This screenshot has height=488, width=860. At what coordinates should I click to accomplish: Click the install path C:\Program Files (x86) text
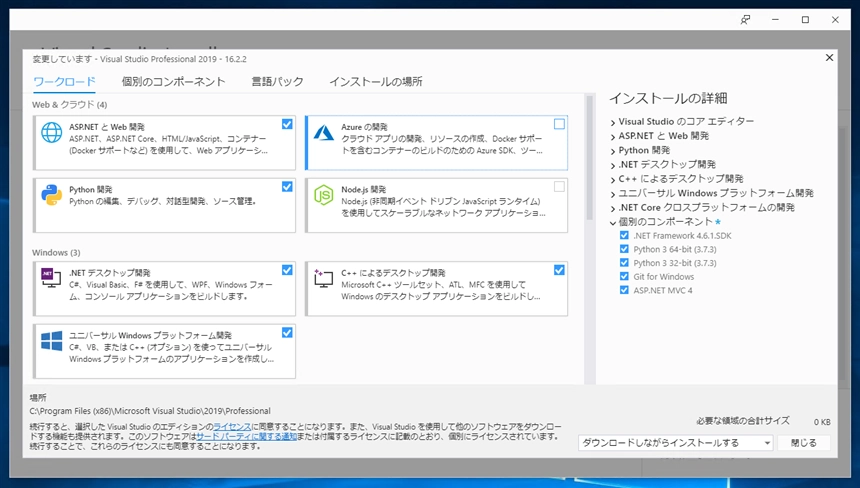point(150,411)
